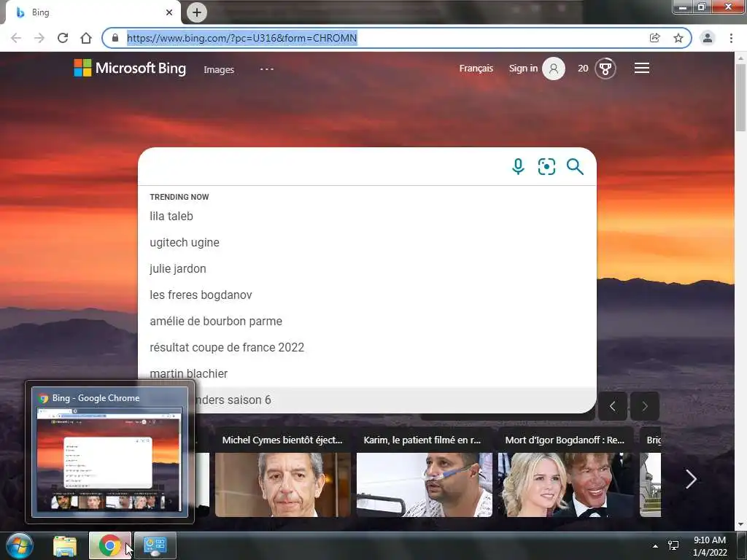Open Chrome profile avatar button
747x560 pixels.
708,38
